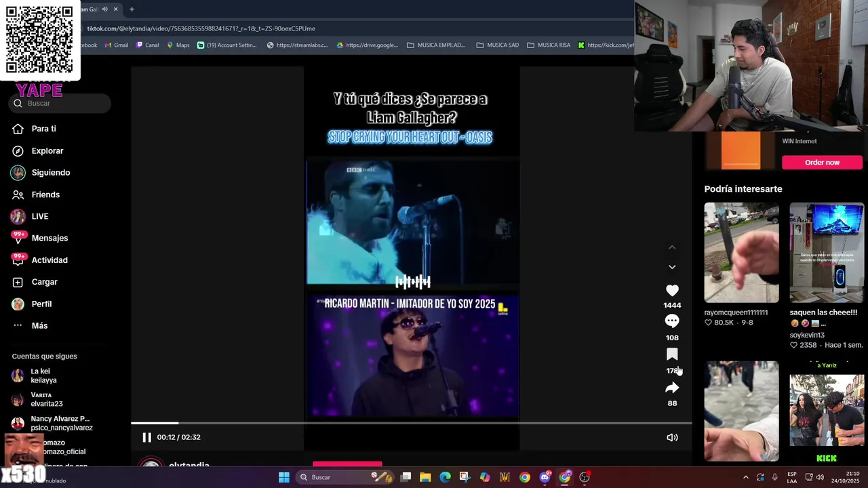Open File Explorer from the taskbar
This screenshot has height=488, width=868.
click(x=425, y=477)
